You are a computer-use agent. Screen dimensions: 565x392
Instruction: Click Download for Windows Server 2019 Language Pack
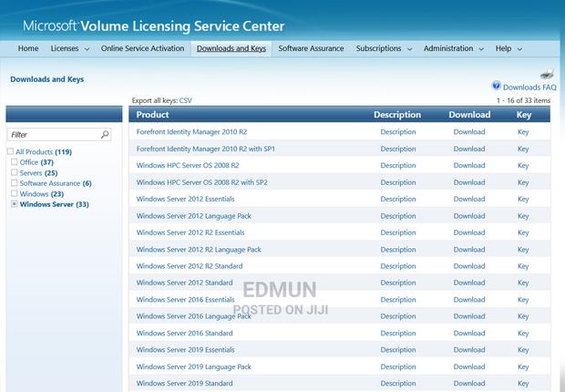point(469,366)
